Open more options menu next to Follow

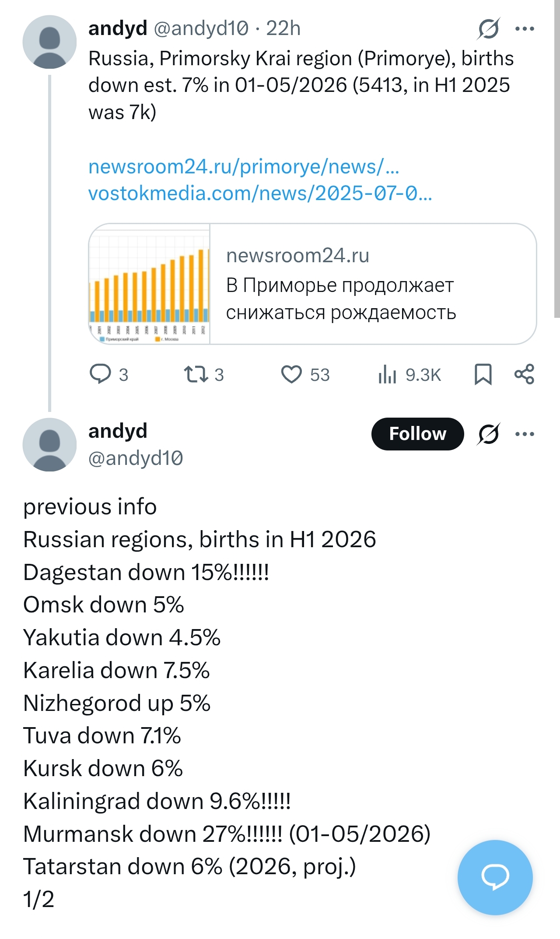(x=525, y=434)
